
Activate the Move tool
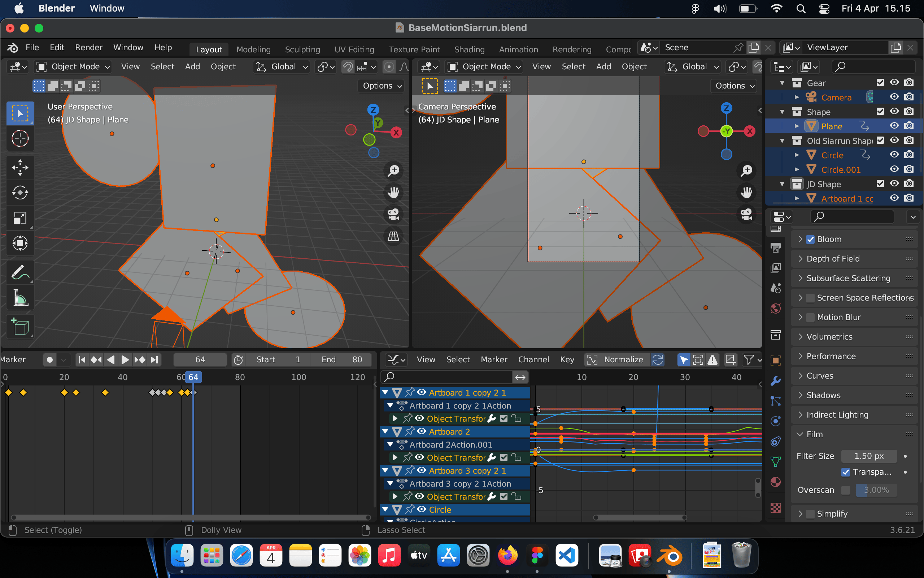pyautogui.click(x=20, y=167)
